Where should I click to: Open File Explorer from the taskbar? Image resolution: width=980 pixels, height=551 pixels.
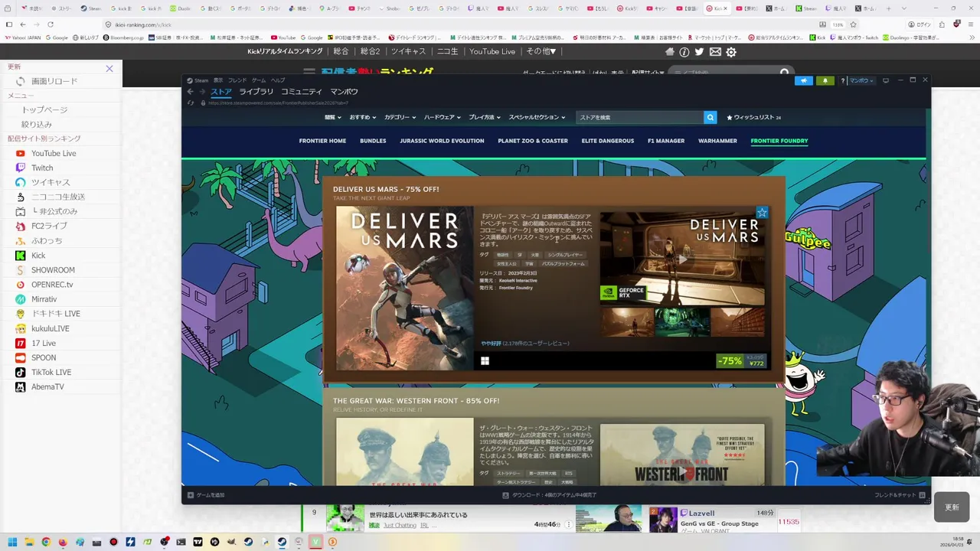click(x=29, y=542)
